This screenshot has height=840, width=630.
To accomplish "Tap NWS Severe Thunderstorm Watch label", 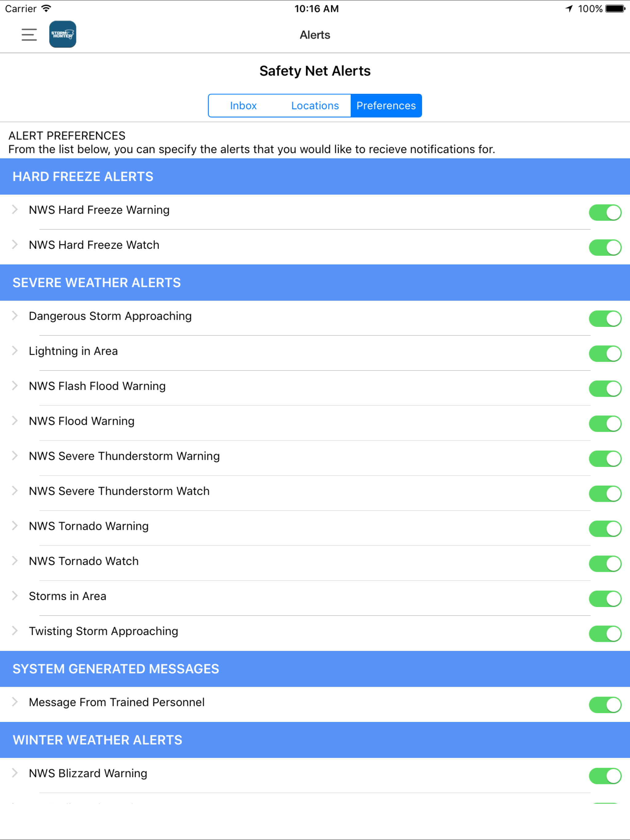I will [x=119, y=491].
